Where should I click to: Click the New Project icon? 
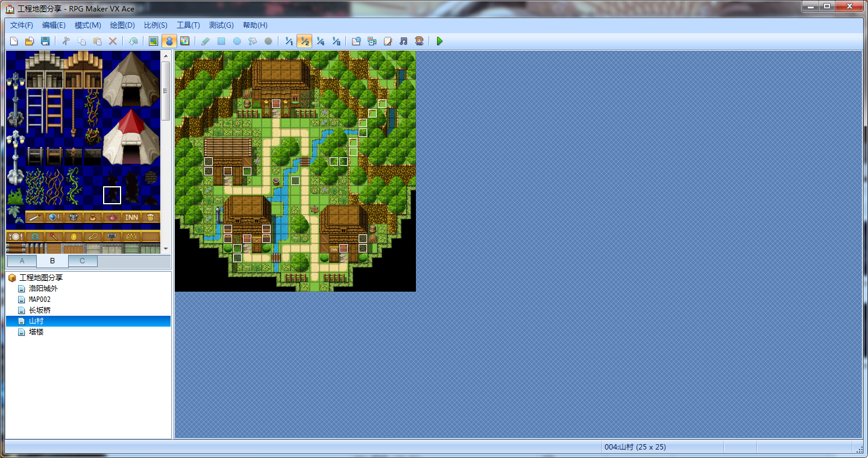pos(13,41)
